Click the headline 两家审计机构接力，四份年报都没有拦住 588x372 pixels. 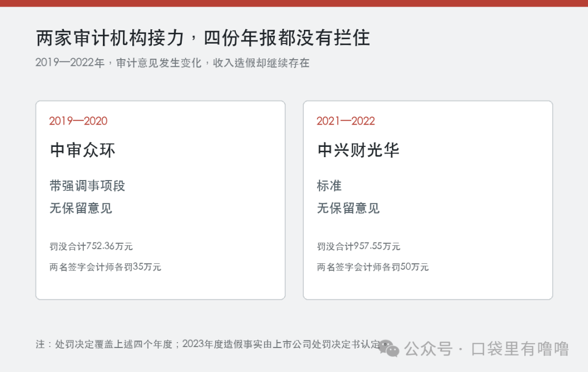(203, 38)
